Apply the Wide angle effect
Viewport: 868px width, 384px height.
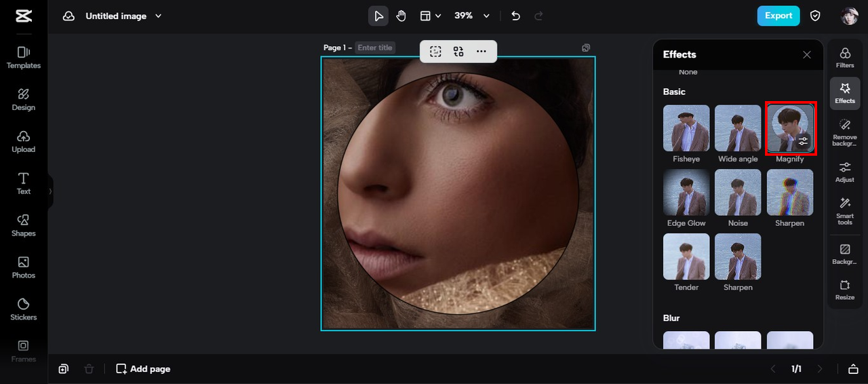(x=738, y=128)
